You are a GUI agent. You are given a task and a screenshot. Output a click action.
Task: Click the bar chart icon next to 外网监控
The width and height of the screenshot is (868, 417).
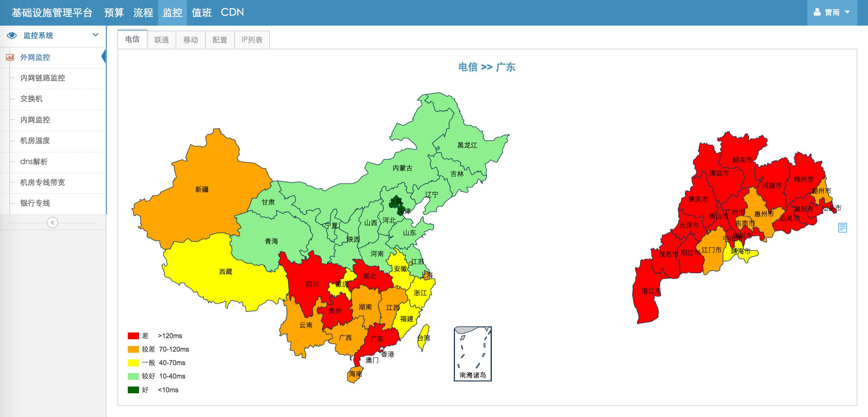coord(10,57)
